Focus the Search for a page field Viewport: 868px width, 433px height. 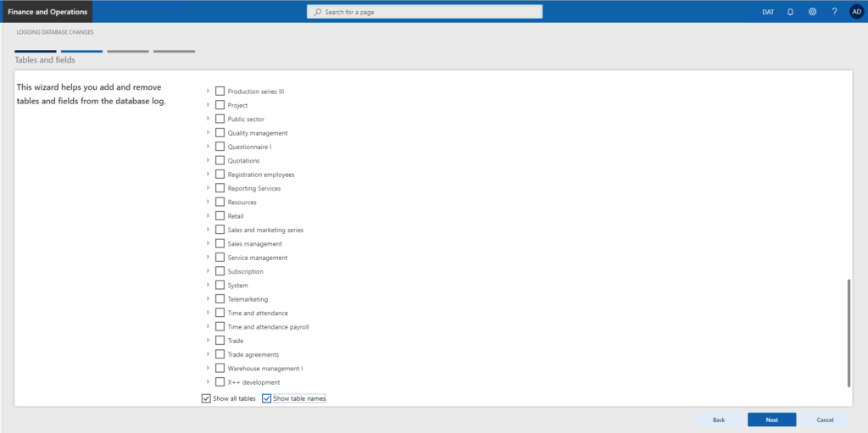[425, 12]
